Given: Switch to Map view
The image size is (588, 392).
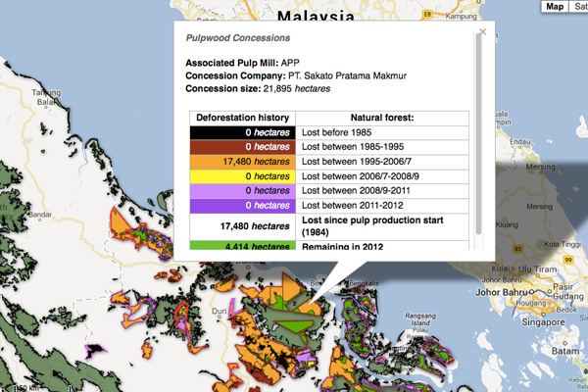Looking at the screenshot, I should 556,7.
